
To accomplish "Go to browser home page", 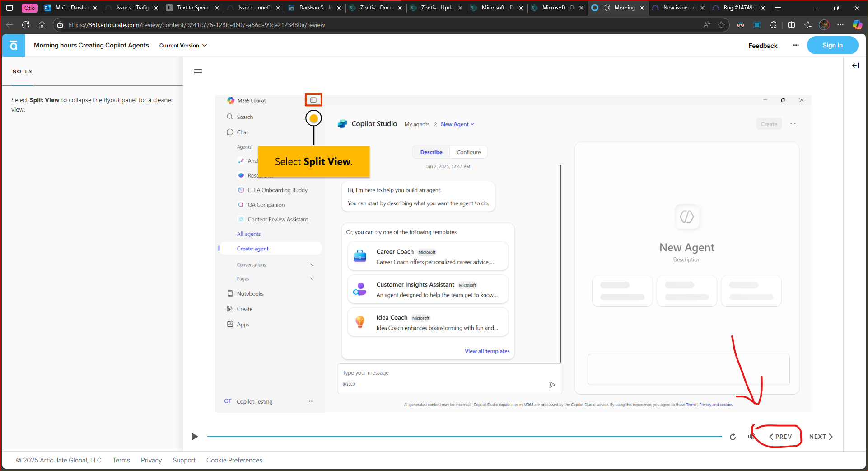I will click(x=42, y=25).
